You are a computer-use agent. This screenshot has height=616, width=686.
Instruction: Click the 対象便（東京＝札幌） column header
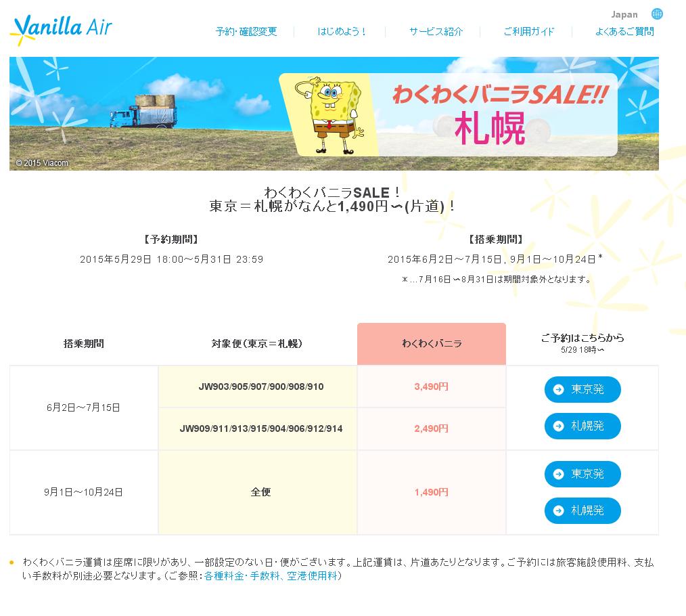[x=257, y=344]
